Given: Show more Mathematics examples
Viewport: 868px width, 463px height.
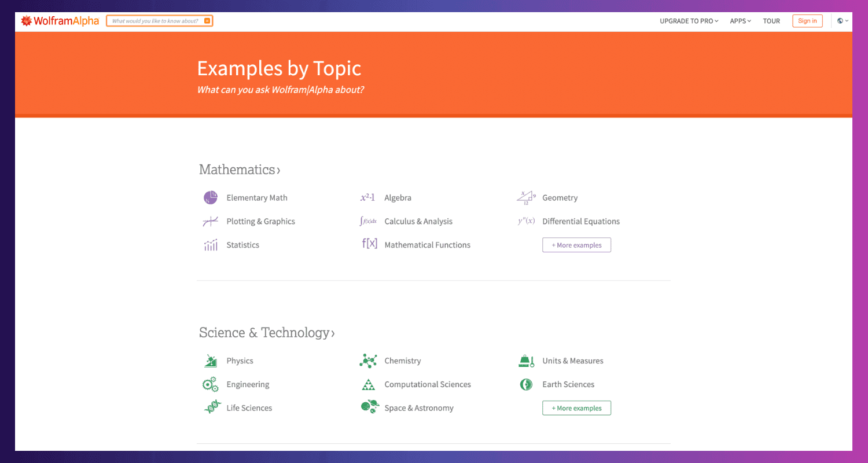Looking at the screenshot, I should coord(576,245).
